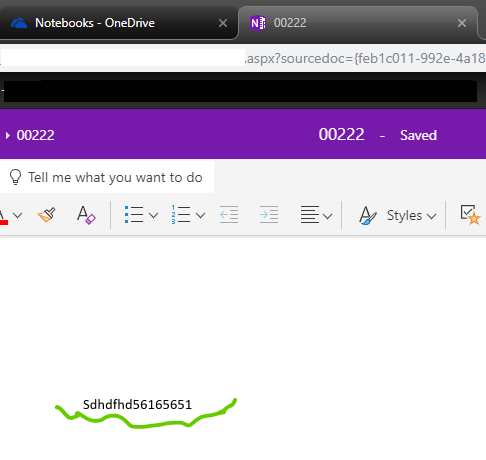Select the Format Painter brush icon
The image size is (486, 460).
(47, 215)
